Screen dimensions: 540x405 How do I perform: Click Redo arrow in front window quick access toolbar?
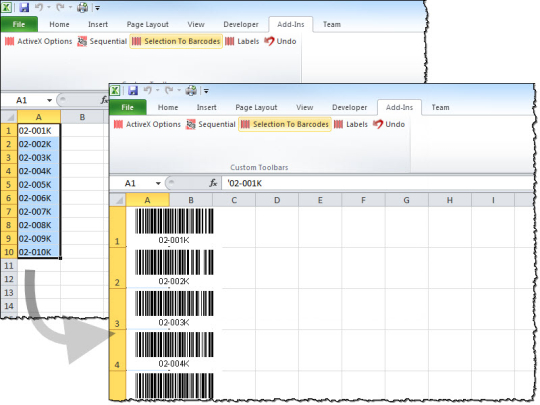pyautogui.click(x=169, y=91)
